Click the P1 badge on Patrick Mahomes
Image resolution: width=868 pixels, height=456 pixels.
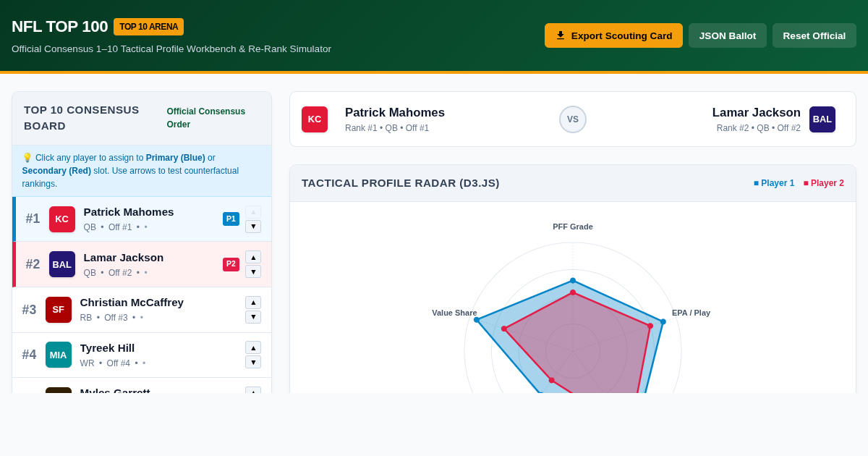point(231,219)
